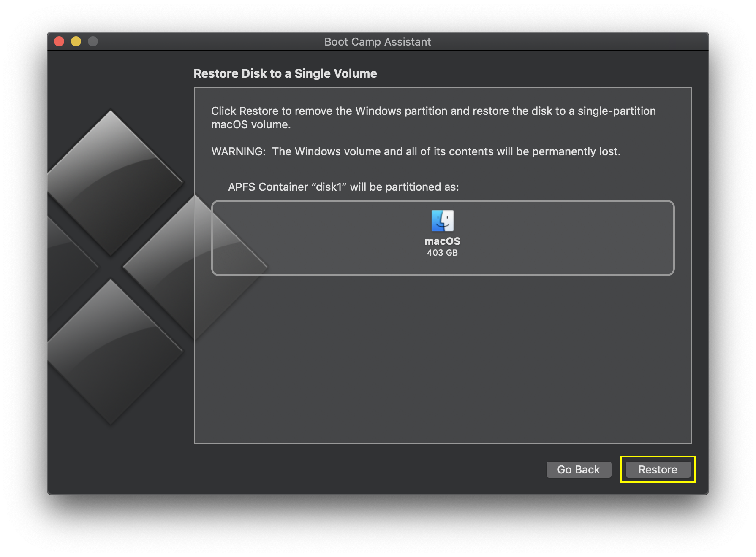This screenshot has width=756, height=557.
Task: Click the Boot Camp Assistant title bar text
Action: pyautogui.click(x=378, y=41)
